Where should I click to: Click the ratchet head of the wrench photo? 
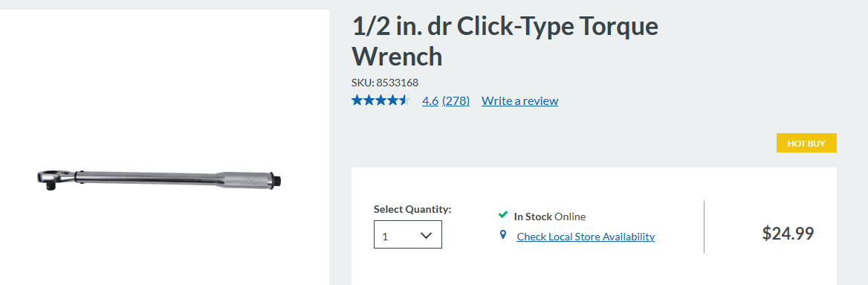point(54,179)
